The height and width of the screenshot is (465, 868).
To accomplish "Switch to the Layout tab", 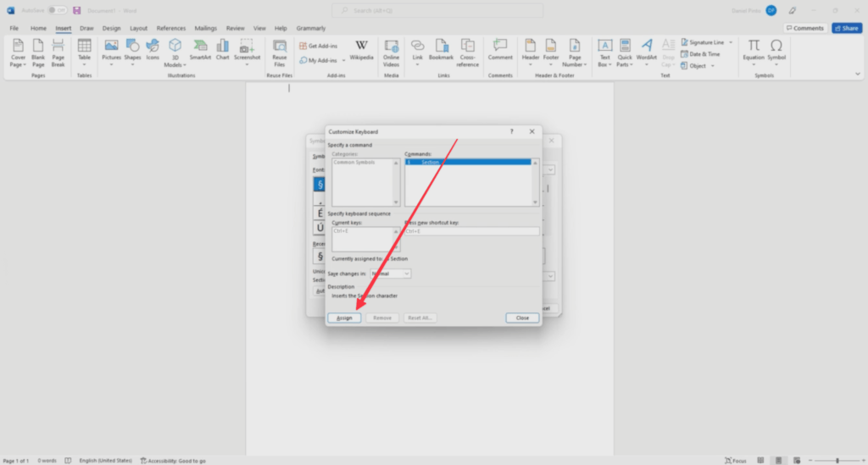I will 138,28.
